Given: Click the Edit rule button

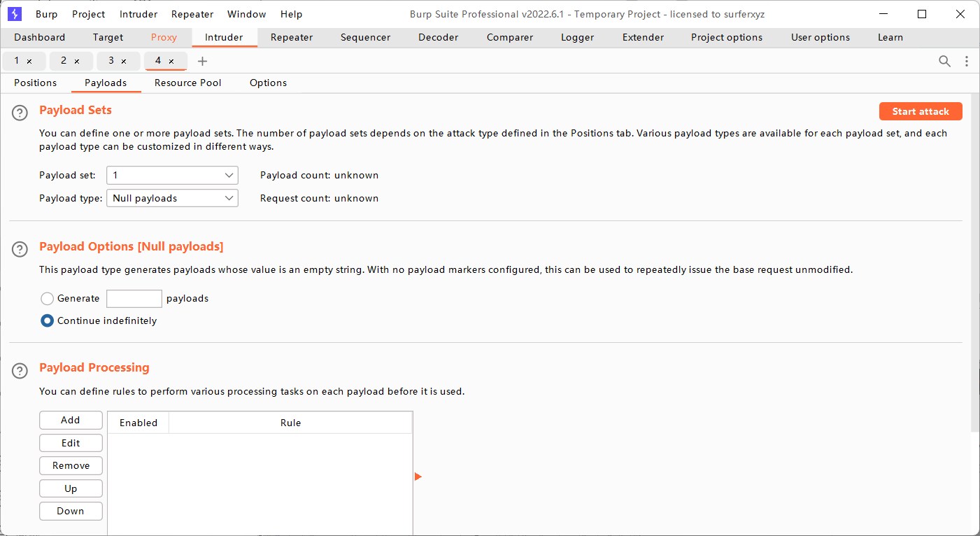Looking at the screenshot, I should pyautogui.click(x=71, y=443).
